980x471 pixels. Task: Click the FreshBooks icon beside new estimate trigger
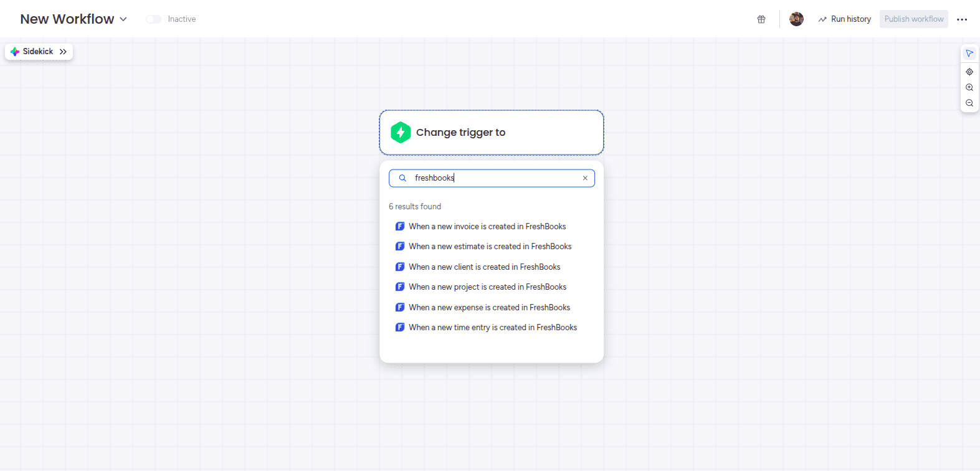400,246
